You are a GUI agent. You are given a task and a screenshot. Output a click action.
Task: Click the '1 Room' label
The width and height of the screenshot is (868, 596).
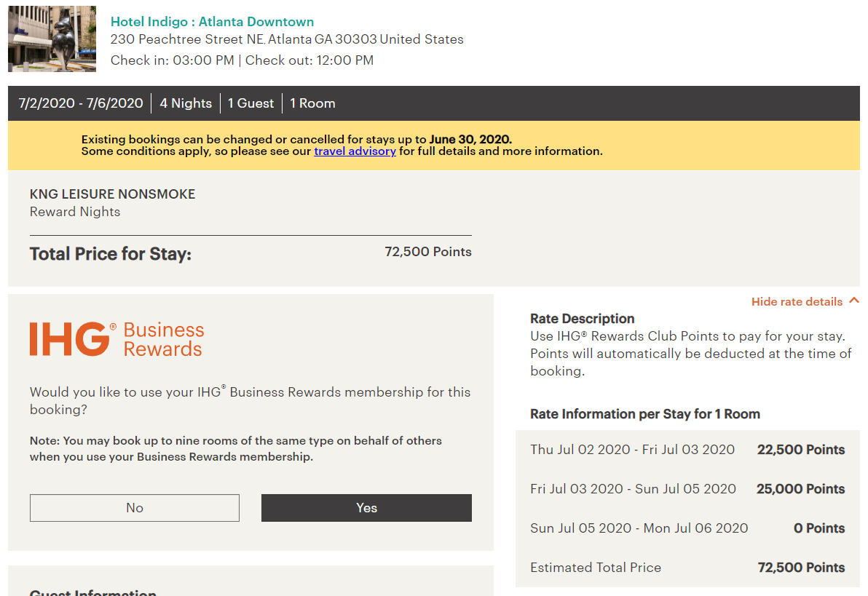coord(313,103)
